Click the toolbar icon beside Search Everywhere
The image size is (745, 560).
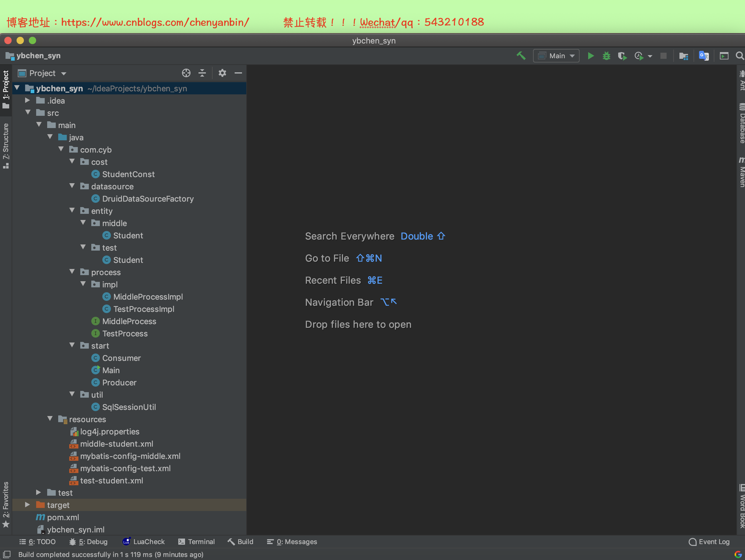tap(724, 56)
